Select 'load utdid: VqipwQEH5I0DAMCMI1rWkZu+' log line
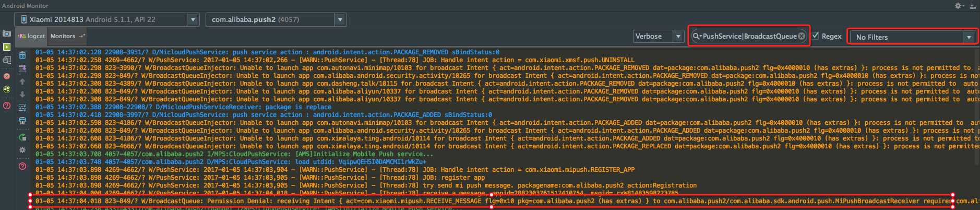This screenshot has width=980, height=210. 231,162
